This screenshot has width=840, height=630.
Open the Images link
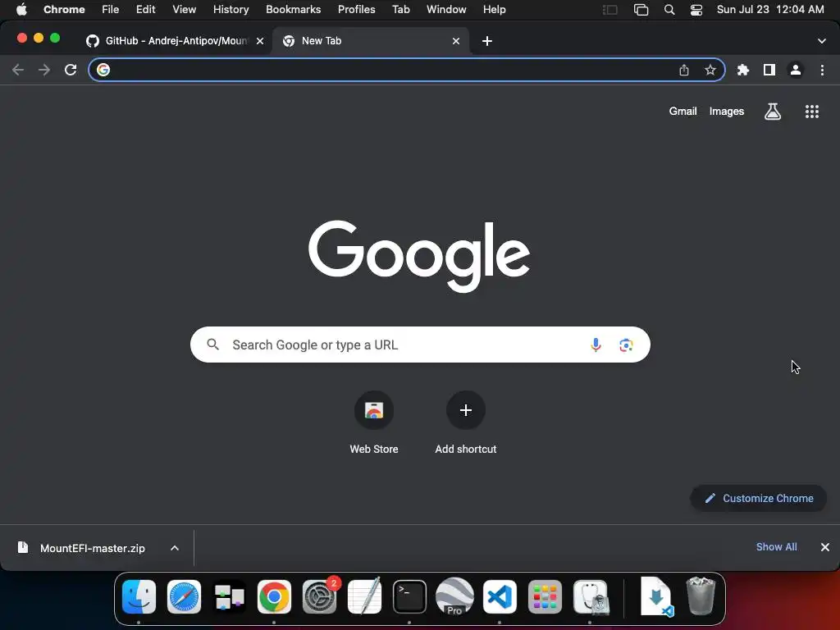point(727,112)
